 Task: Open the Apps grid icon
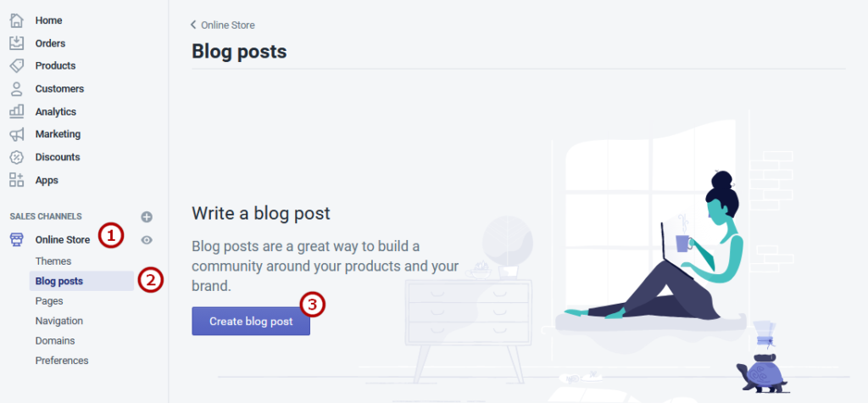[17, 180]
